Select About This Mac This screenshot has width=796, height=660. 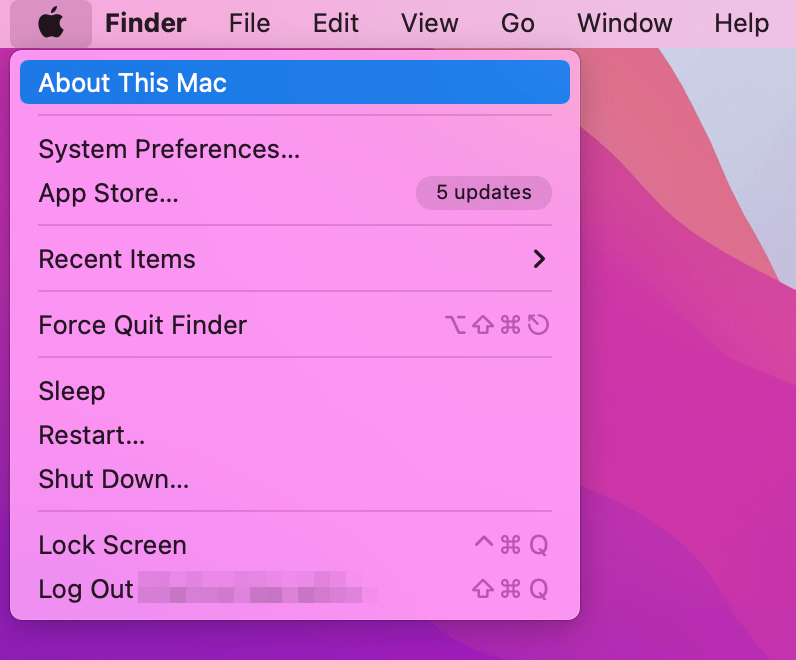[295, 82]
